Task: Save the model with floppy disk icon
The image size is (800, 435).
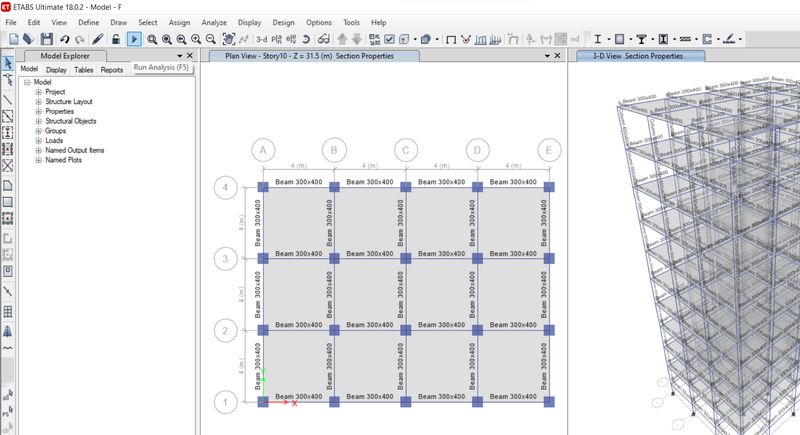Action: 46,39
